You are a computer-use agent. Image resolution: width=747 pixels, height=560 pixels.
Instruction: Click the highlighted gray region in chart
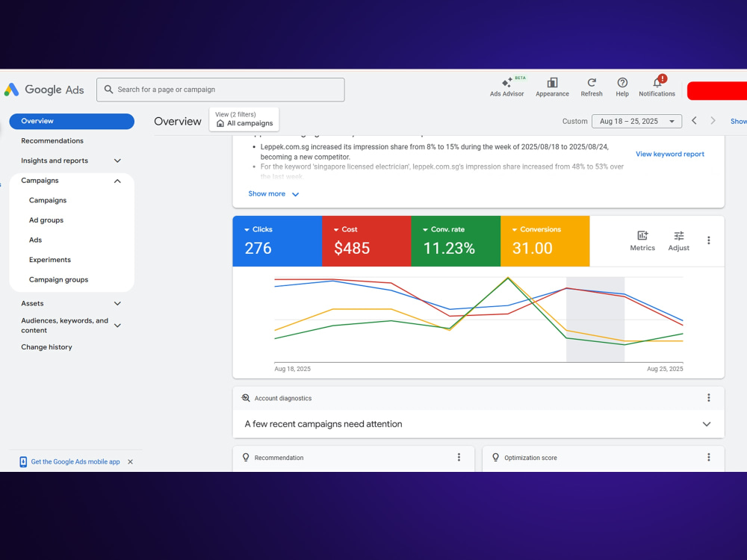click(595, 319)
